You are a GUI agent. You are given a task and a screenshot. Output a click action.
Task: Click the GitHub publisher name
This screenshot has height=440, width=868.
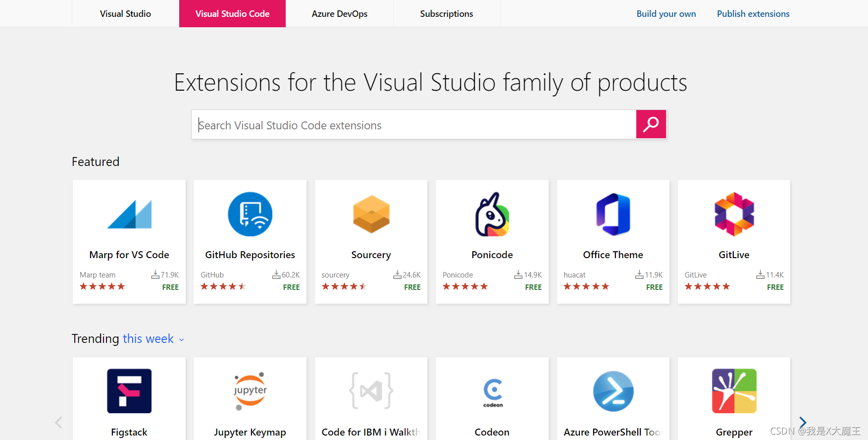tap(212, 275)
